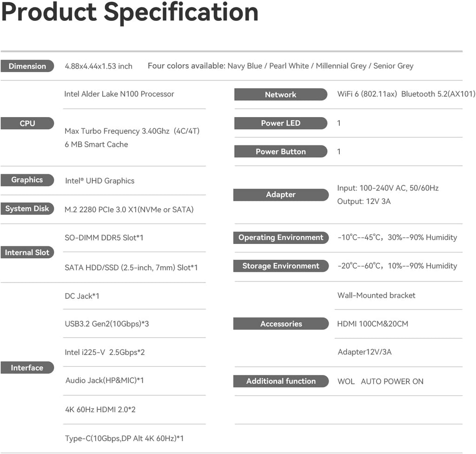
Task: Select the CPU label badge
Action: tap(27, 123)
